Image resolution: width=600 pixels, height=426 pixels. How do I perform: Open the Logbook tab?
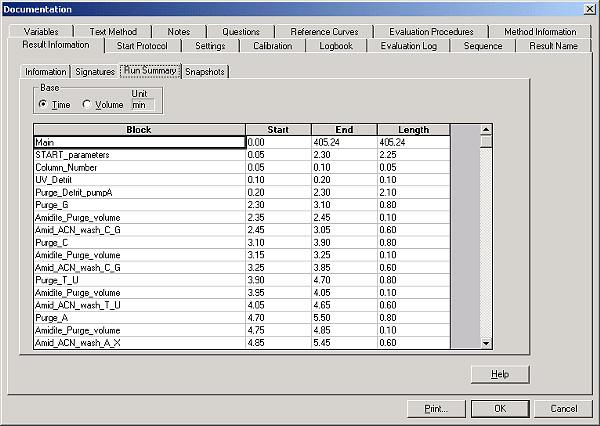[336, 46]
